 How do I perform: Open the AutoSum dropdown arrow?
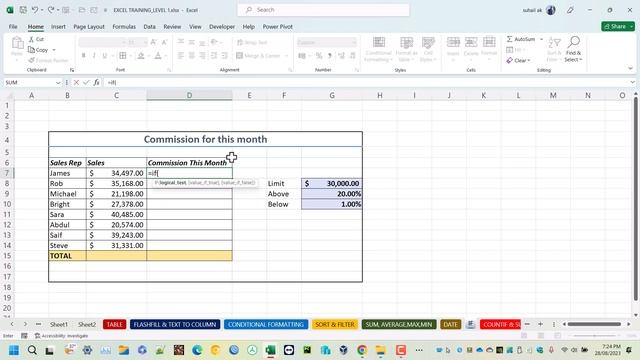point(542,39)
